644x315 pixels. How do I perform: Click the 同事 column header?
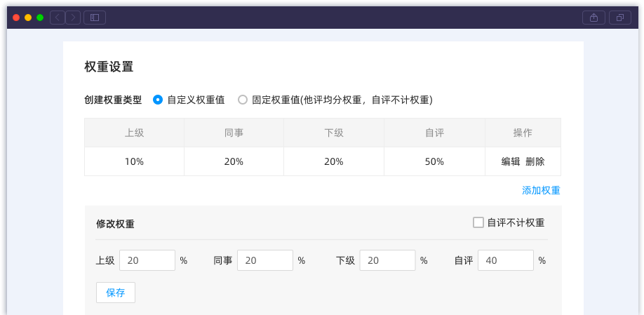(x=234, y=133)
